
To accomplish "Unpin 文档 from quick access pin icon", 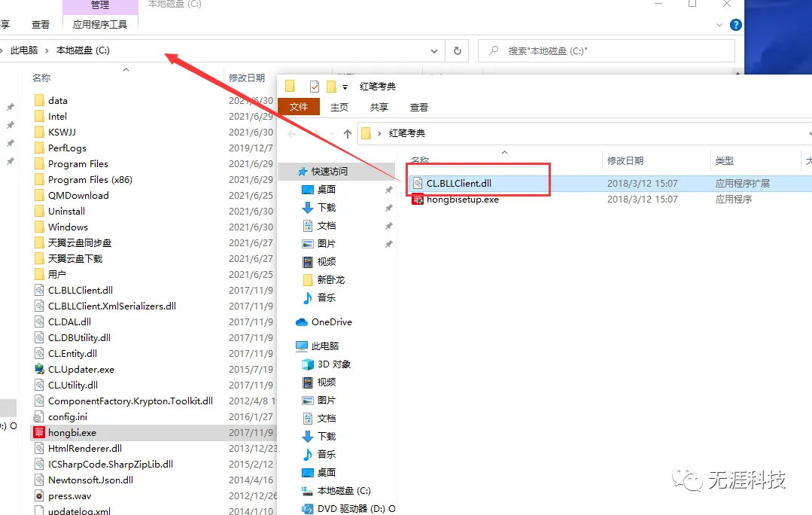I will [x=388, y=226].
